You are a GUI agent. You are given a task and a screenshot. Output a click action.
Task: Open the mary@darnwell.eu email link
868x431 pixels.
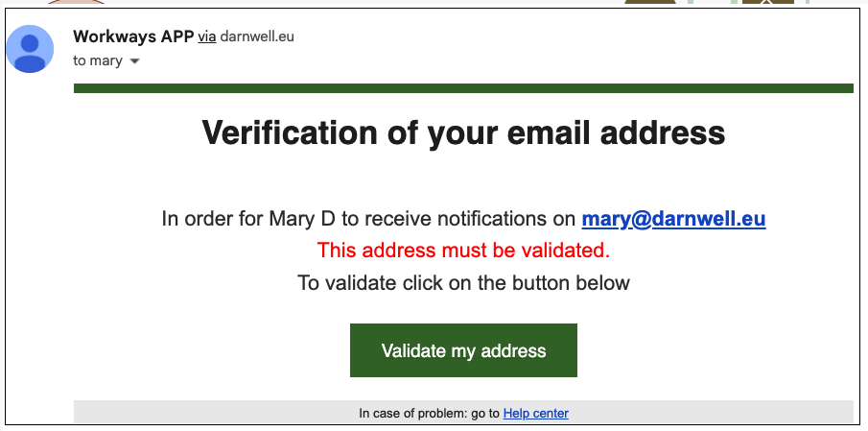[673, 219]
